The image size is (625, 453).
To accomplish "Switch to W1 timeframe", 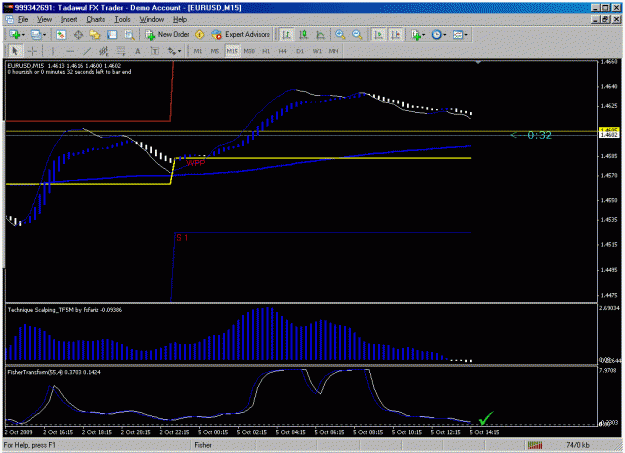I will click(x=317, y=51).
